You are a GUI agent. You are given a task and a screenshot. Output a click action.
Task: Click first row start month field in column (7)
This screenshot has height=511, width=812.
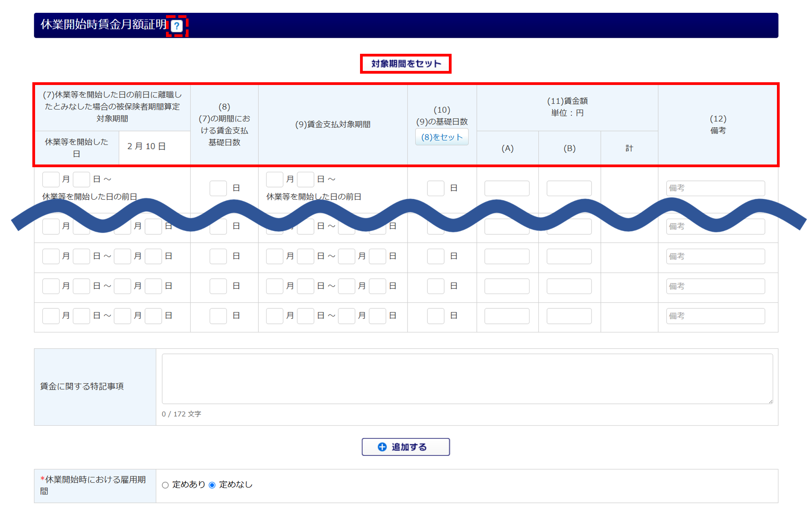tap(51, 179)
